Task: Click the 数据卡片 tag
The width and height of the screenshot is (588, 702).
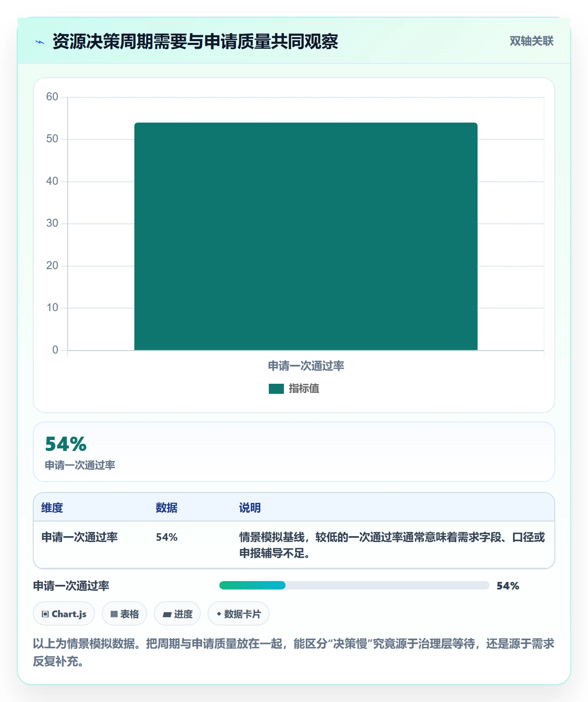Action: click(x=239, y=614)
